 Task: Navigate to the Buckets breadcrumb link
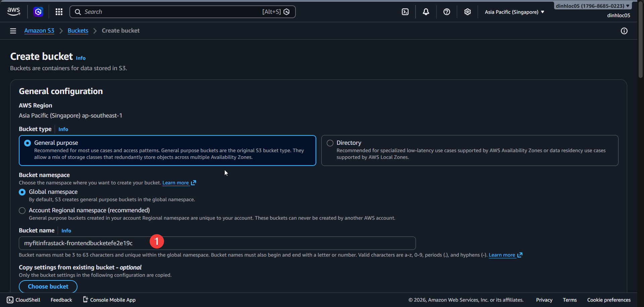pyautogui.click(x=77, y=30)
